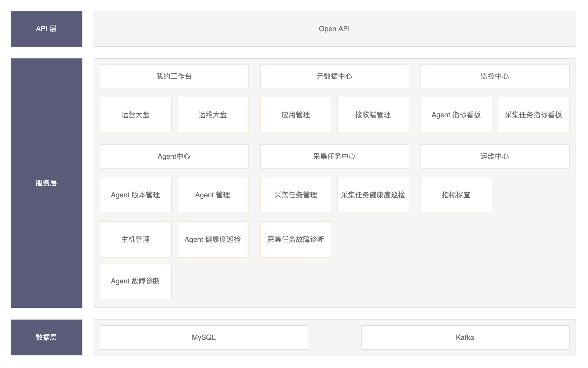This screenshot has width=588, height=368.
Task: Open the Agent 故障诊断 module
Action: 135,281
